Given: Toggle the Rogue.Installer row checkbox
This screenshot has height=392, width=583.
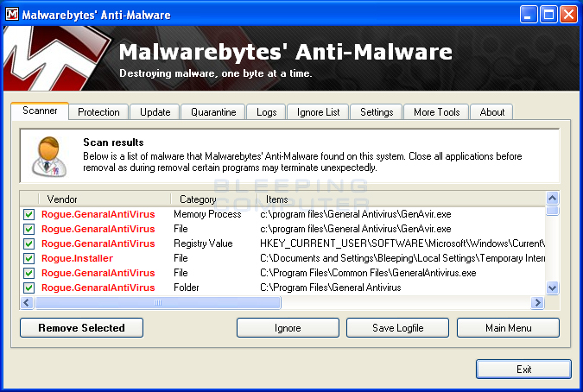Looking at the screenshot, I should click(x=29, y=258).
